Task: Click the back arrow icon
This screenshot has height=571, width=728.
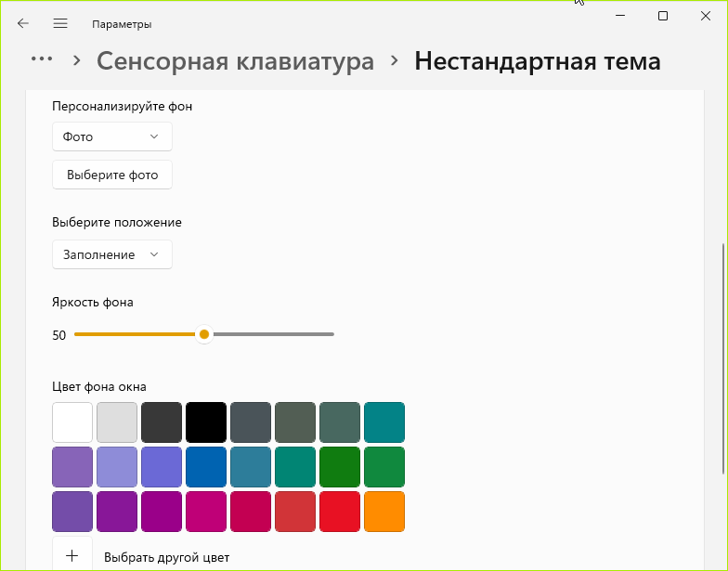Action: (x=23, y=23)
